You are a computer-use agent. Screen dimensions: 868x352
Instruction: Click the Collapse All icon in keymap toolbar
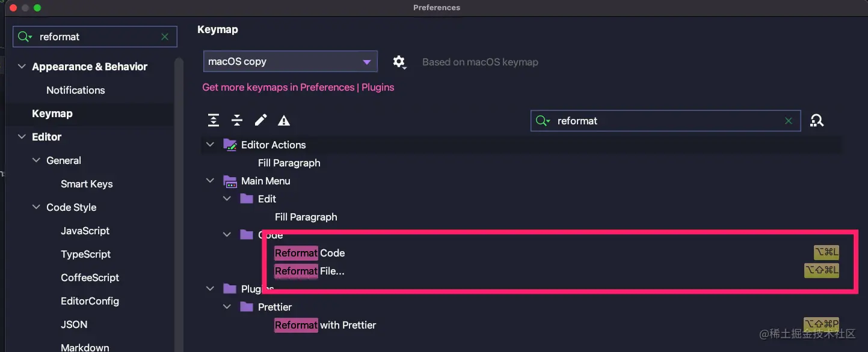[237, 121]
